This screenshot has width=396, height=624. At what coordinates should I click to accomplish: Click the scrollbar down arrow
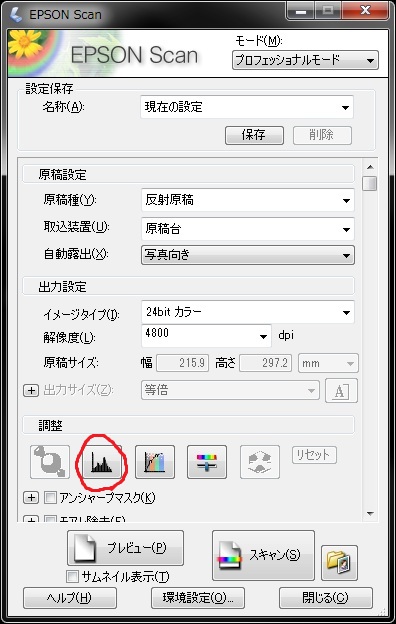pos(370,514)
